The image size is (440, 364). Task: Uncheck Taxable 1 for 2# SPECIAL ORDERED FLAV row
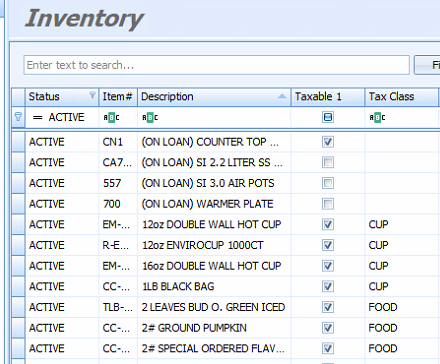[x=328, y=349]
